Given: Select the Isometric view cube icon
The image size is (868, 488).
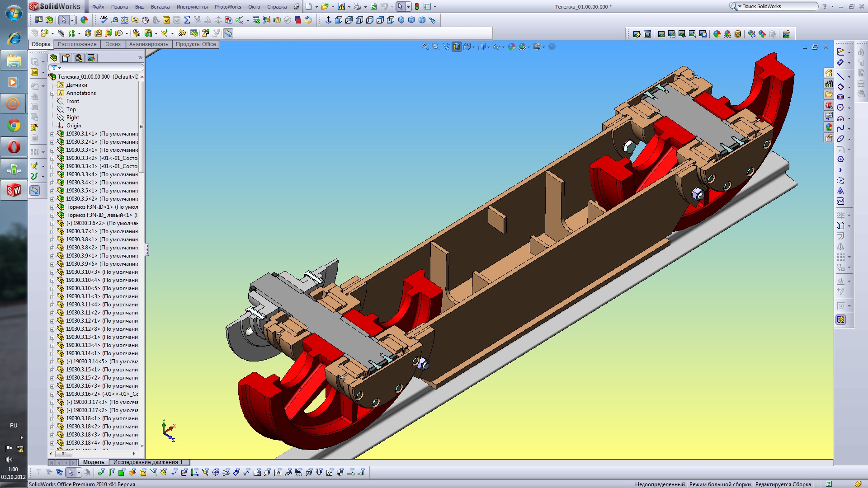Looking at the screenshot, I should click(401, 20).
